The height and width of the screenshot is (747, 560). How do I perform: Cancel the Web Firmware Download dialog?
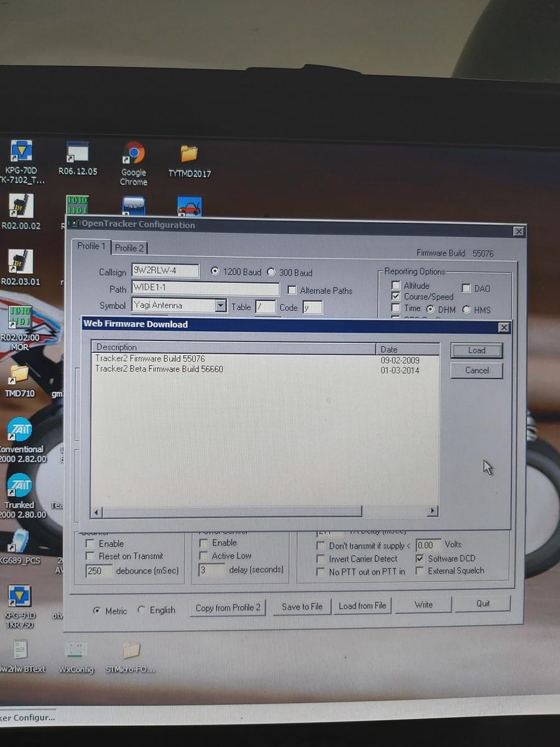(x=477, y=370)
